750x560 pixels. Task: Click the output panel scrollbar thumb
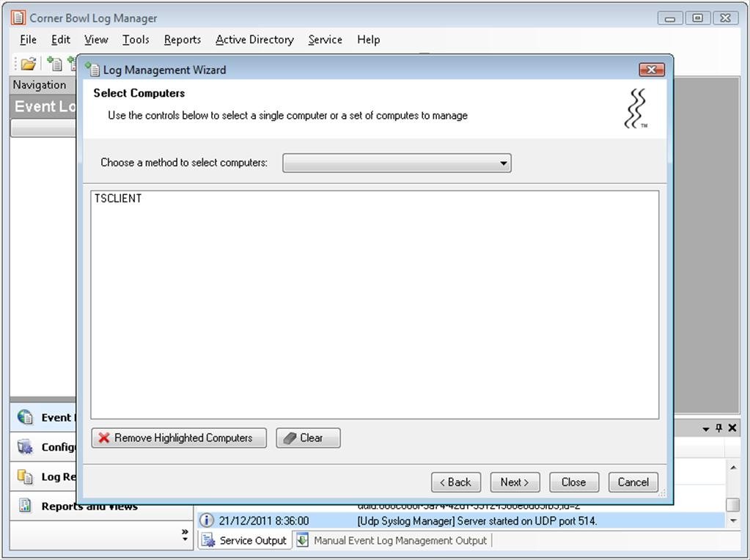pyautogui.click(x=733, y=504)
